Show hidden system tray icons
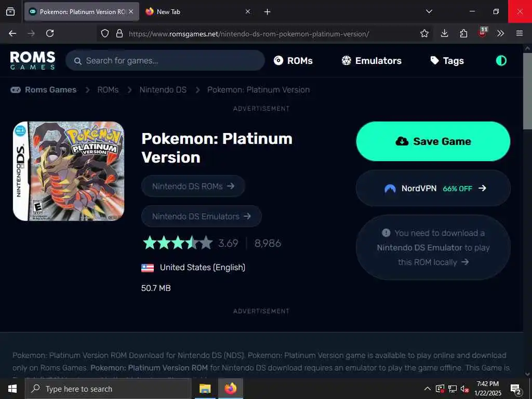Screen dimensions: 532x399 click(x=428, y=389)
